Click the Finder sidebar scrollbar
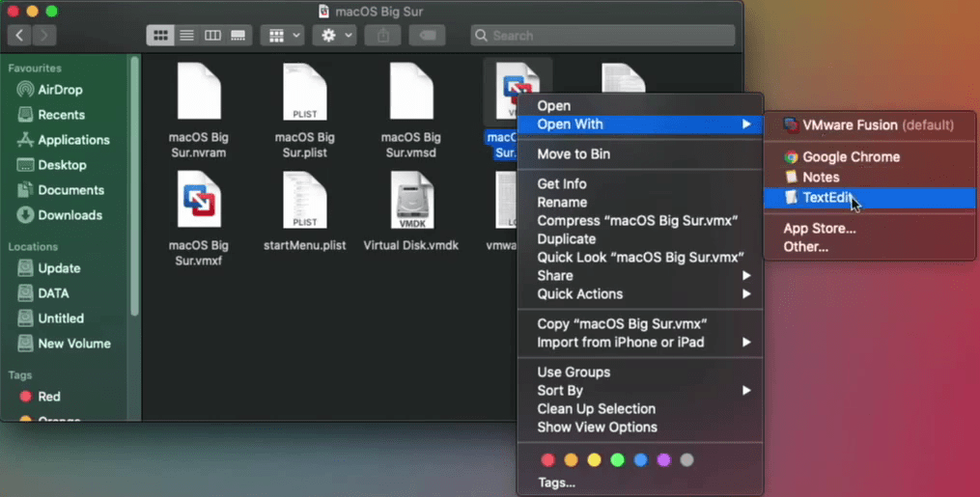 134,186
